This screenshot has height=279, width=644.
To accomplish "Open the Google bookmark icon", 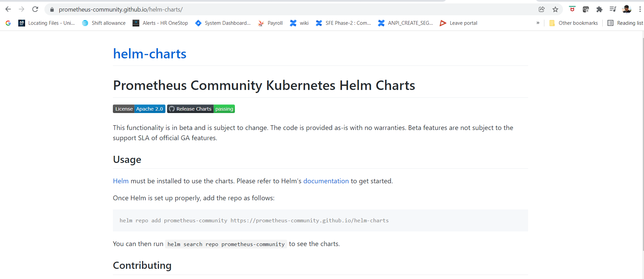I will [x=8, y=23].
